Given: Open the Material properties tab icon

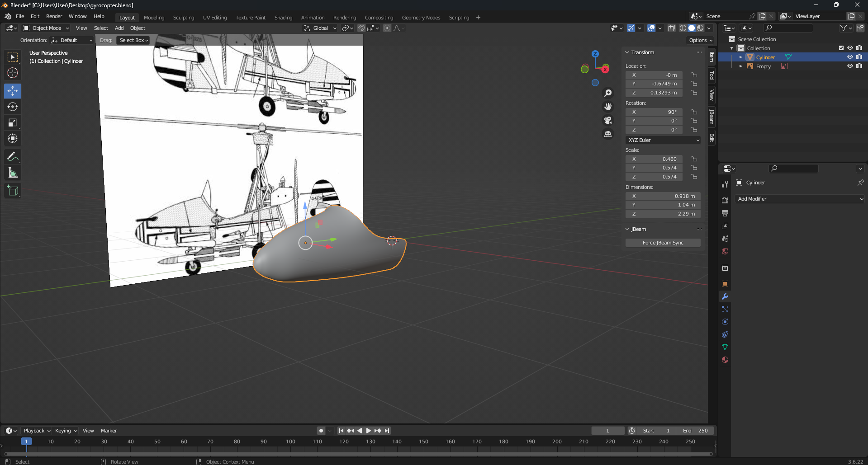Looking at the screenshot, I should coord(725,360).
